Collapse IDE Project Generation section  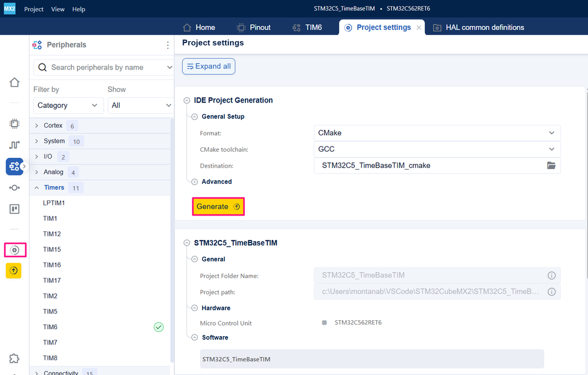click(x=187, y=101)
